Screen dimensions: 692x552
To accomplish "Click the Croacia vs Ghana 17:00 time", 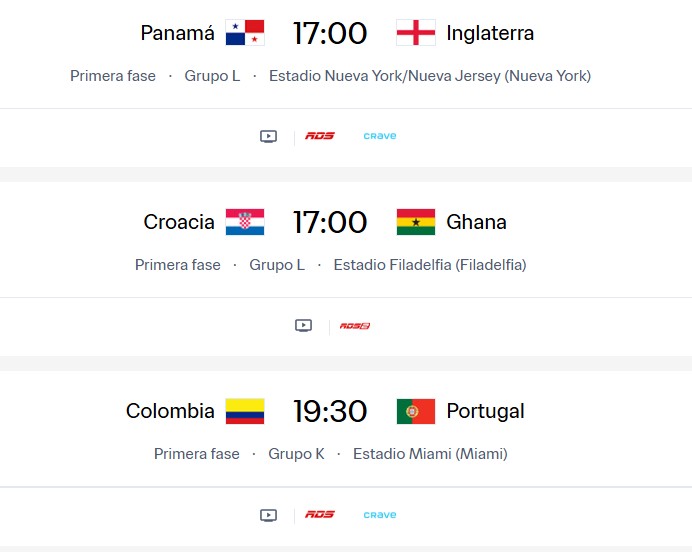I will click(x=330, y=222).
